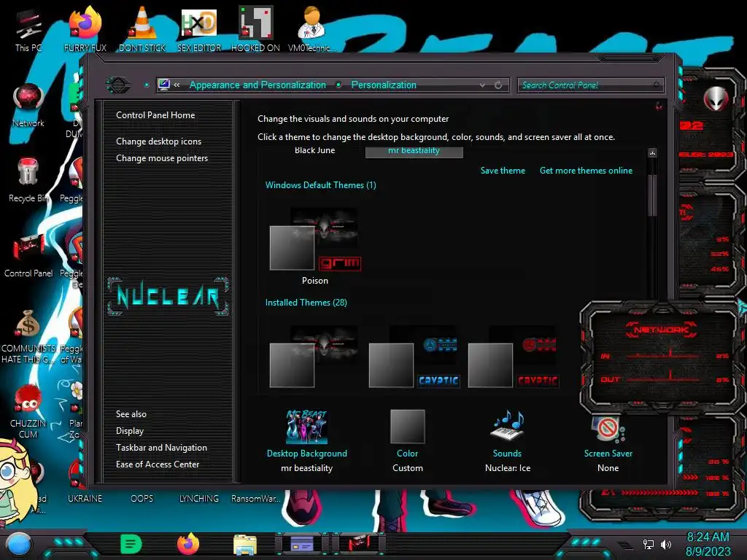Select the Poison default theme

pos(315,246)
